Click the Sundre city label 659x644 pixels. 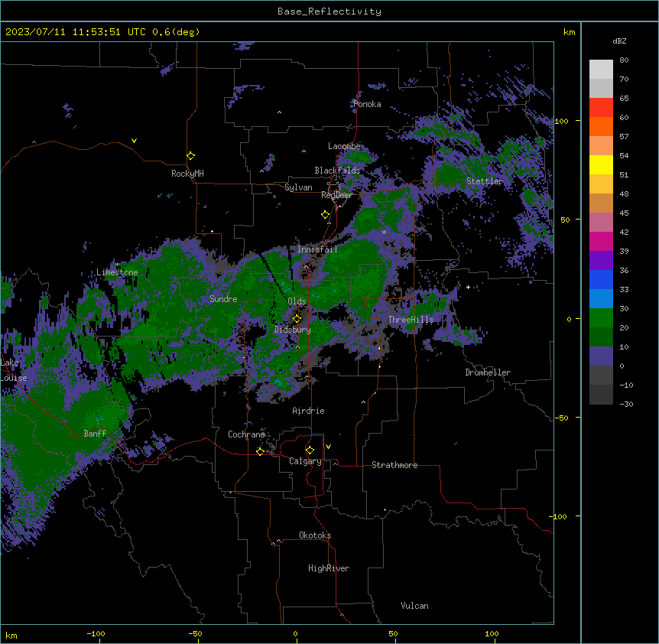223,299
